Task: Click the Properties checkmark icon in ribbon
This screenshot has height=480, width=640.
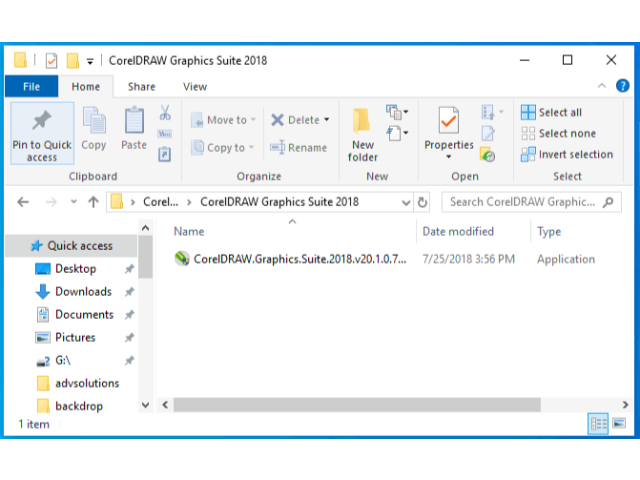Action: pos(449,121)
